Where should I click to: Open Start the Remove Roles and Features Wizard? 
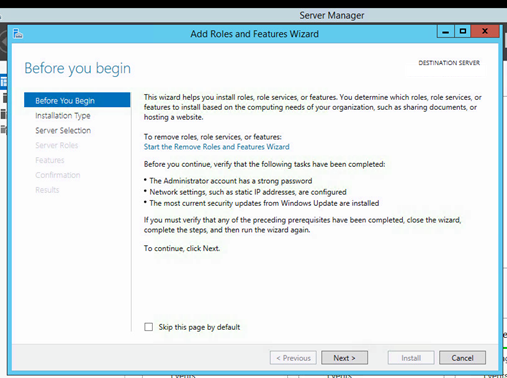216,147
